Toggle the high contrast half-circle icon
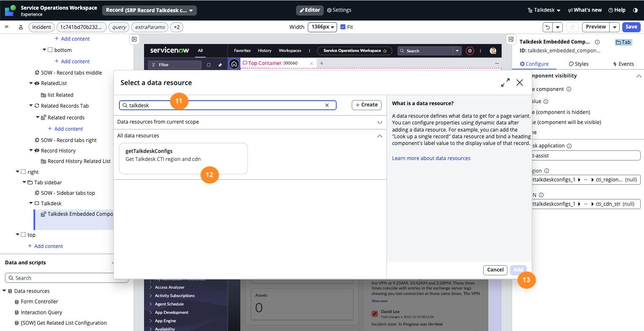Image resolution: width=644 pixels, height=331 pixels. point(635,10)
